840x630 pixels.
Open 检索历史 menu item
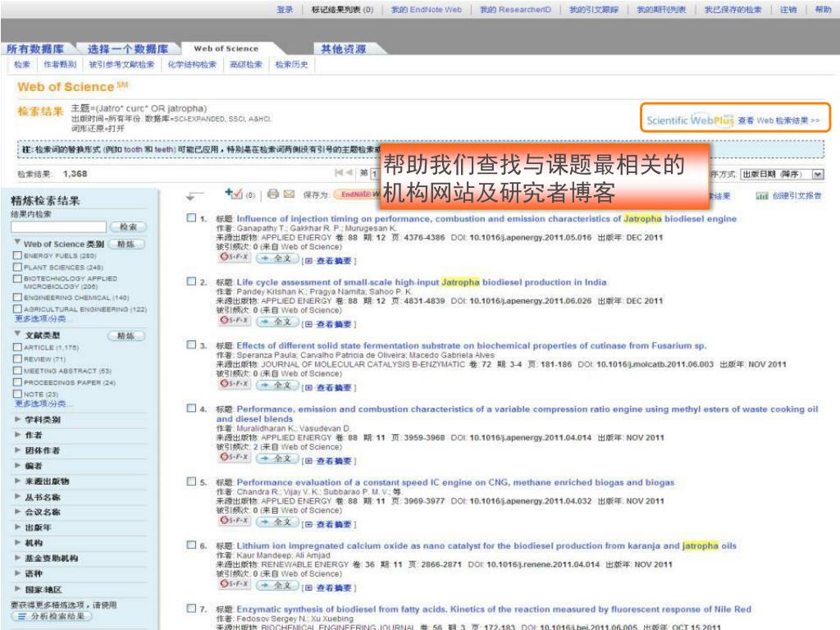tap(291, 64)
